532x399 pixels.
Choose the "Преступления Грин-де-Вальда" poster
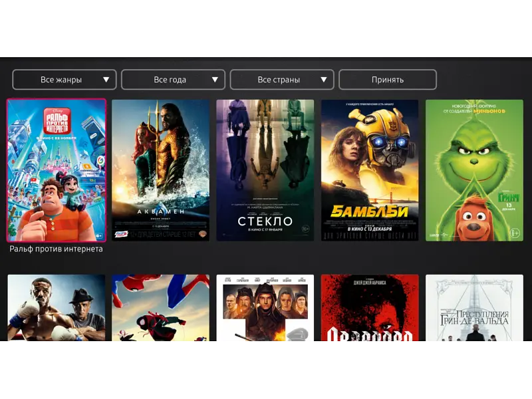(x=474, y=308)
